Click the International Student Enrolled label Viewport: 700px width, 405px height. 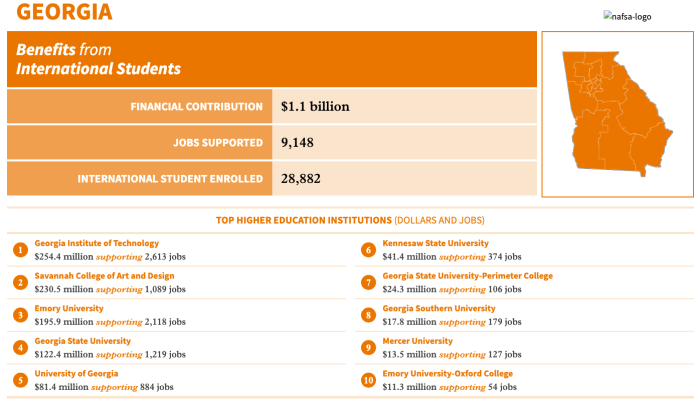coord(170,179)
